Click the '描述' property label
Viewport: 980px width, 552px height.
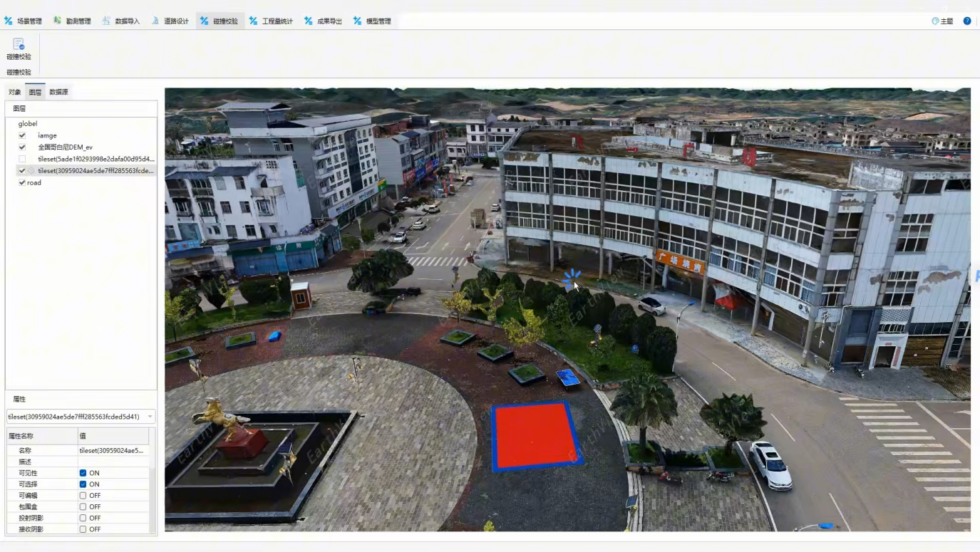pyautogui.click(x=25, y=462)
